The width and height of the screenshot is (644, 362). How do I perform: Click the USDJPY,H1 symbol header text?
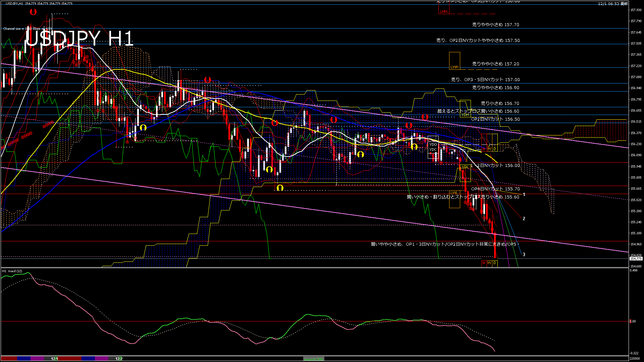(14, 3)
